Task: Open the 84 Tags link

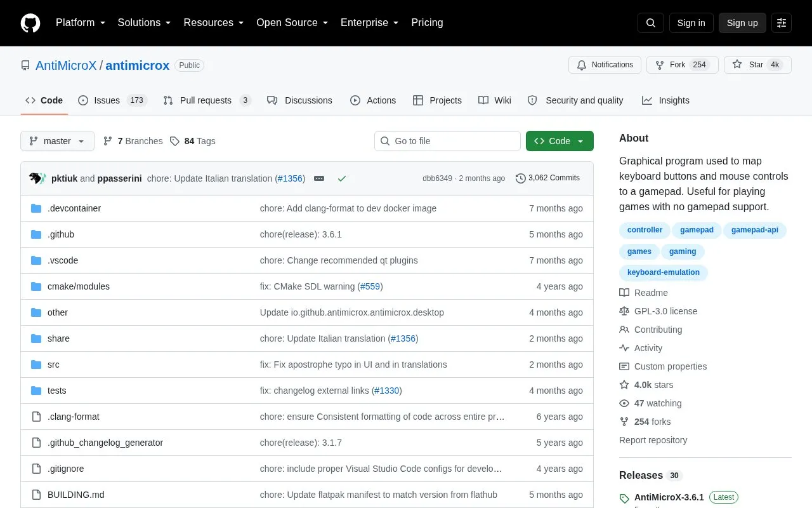Action: click(193, 141)
